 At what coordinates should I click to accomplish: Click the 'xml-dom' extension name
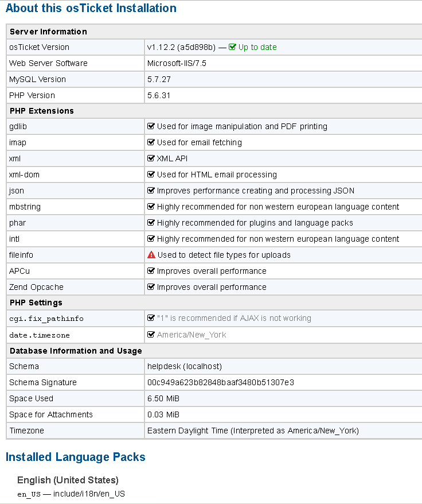coord(25,175)
